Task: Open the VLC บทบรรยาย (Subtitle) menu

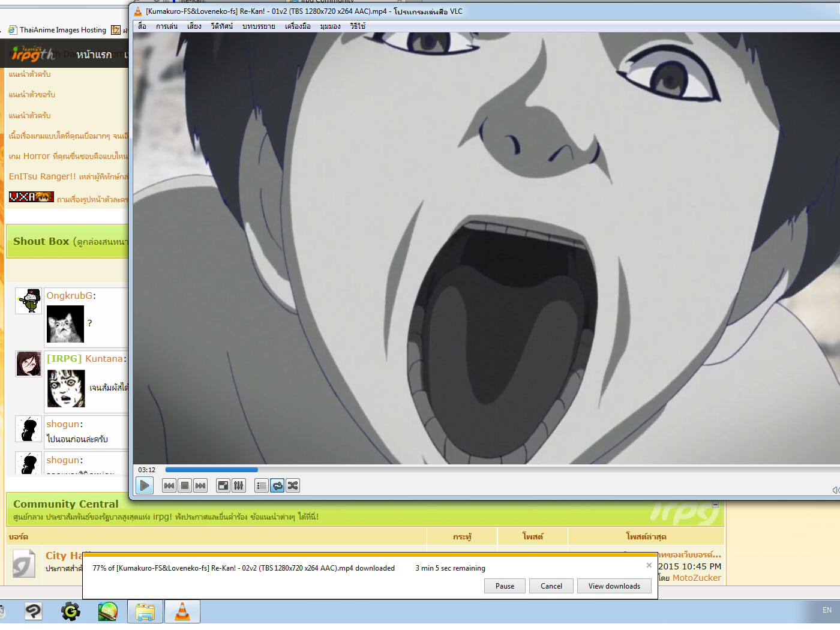Action: [x=259, y=26]
